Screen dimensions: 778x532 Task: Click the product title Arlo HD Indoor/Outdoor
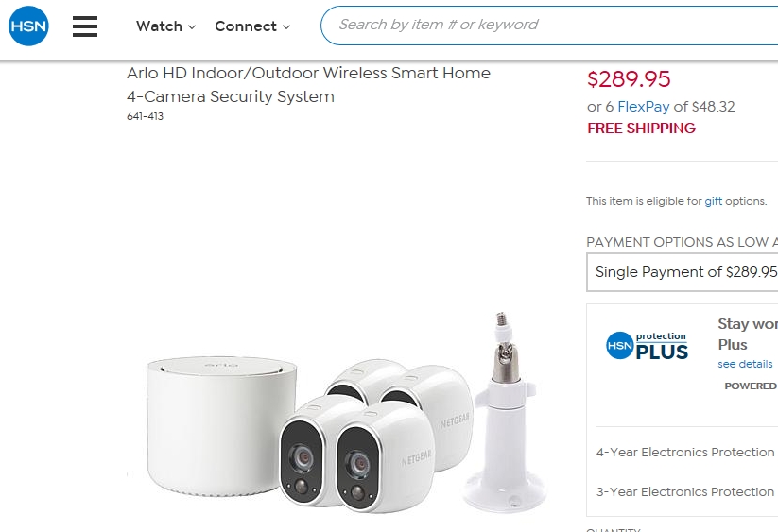(x=308, y=85)
